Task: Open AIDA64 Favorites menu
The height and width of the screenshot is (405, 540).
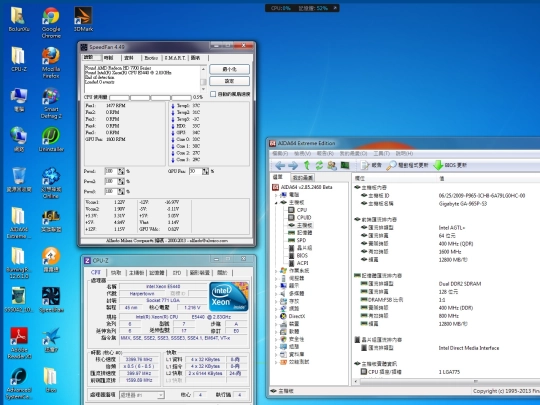Action: click(x=353, y=153)
